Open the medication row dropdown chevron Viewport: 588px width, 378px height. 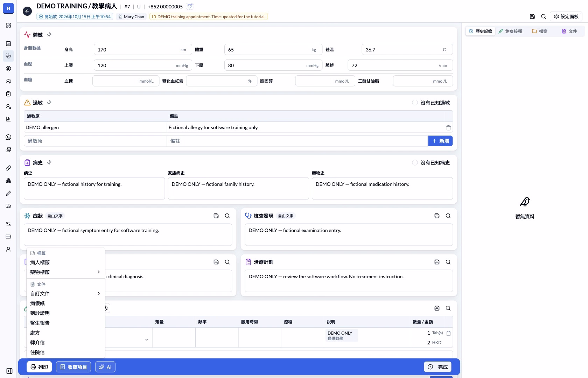[147, 339]
